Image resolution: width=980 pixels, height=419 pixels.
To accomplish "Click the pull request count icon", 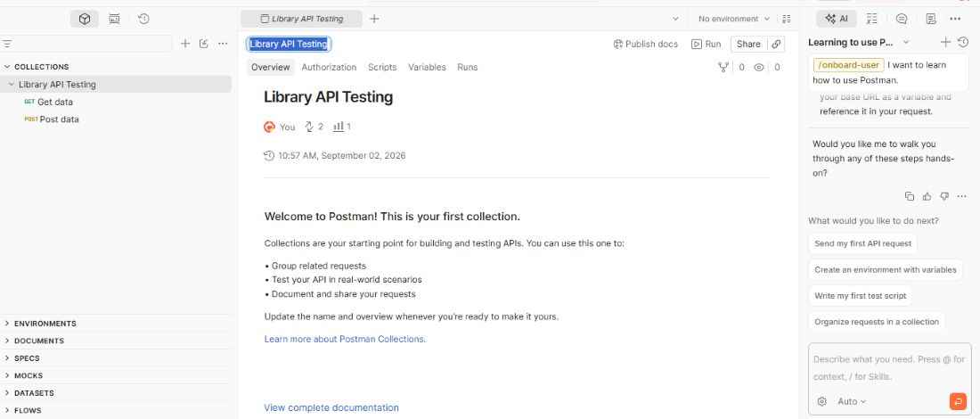I will click(x=308, y=127).
